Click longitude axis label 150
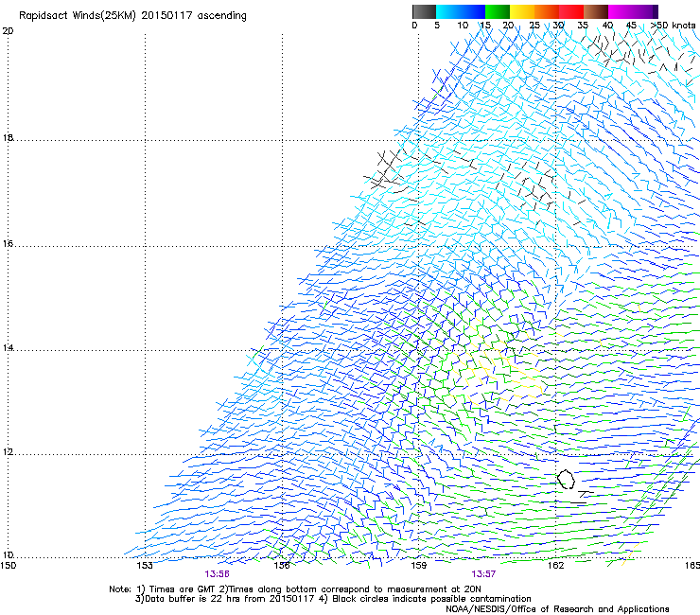This screenshot has width=700, height=615. click(x=9, y=566)
